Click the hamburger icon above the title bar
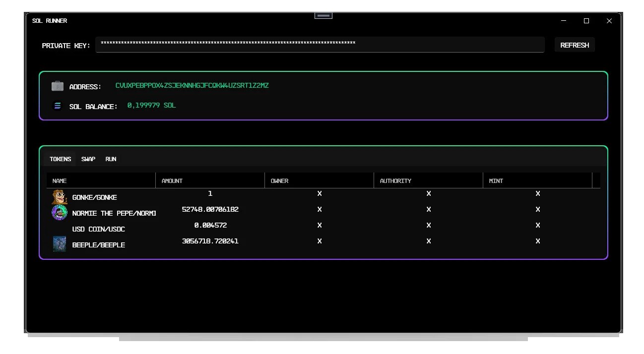Screen dimensions: 644x354 coord(323,15)
